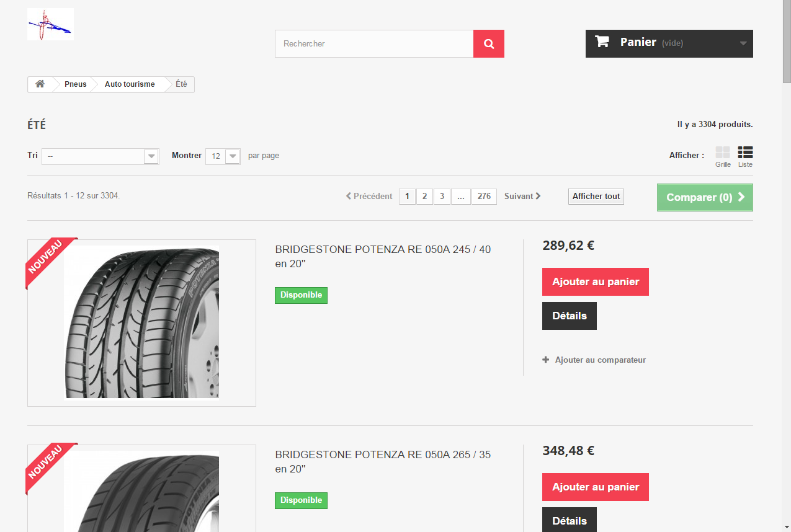Image resolution: width=791 pixels, height=532 pixels.
Task: Click Disponible badge of second tire
Action: click(x=301, y=500)
